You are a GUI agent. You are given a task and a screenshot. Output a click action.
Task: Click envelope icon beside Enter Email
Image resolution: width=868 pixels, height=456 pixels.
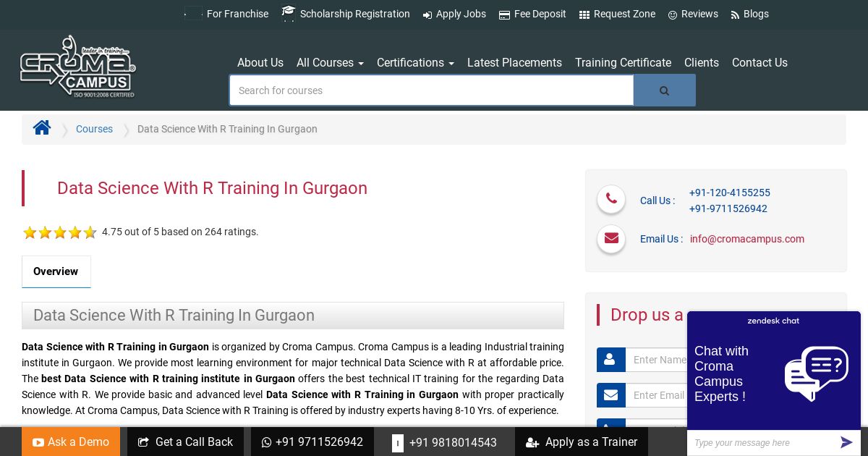tap(610, 395)
